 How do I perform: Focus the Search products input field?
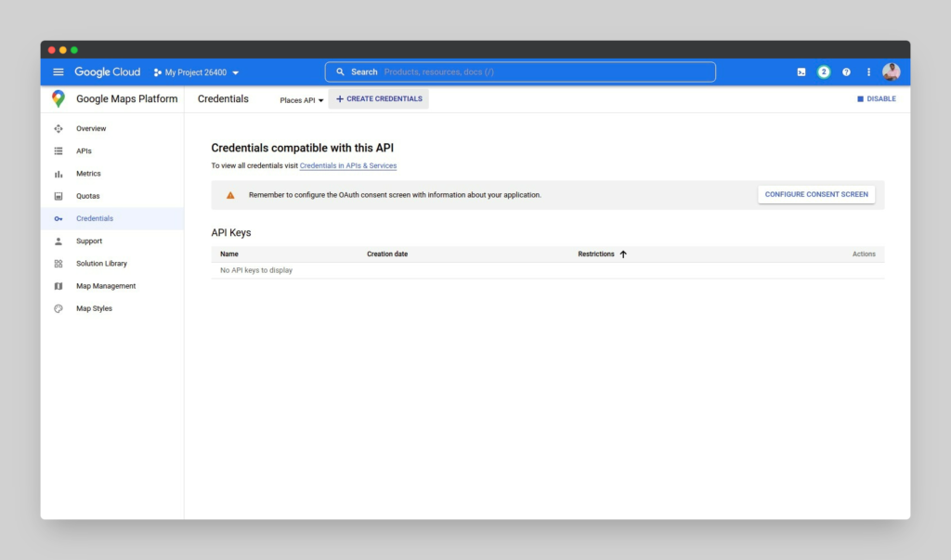pos(520,72)
